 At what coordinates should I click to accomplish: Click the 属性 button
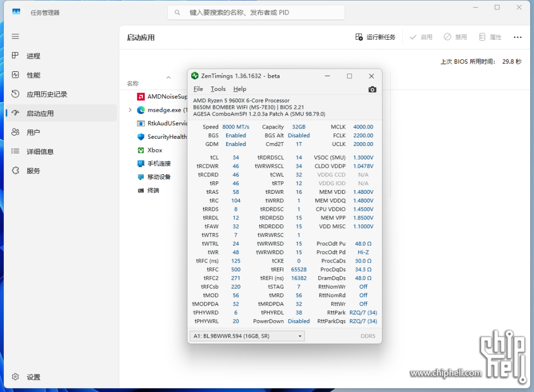coord(490,37)
